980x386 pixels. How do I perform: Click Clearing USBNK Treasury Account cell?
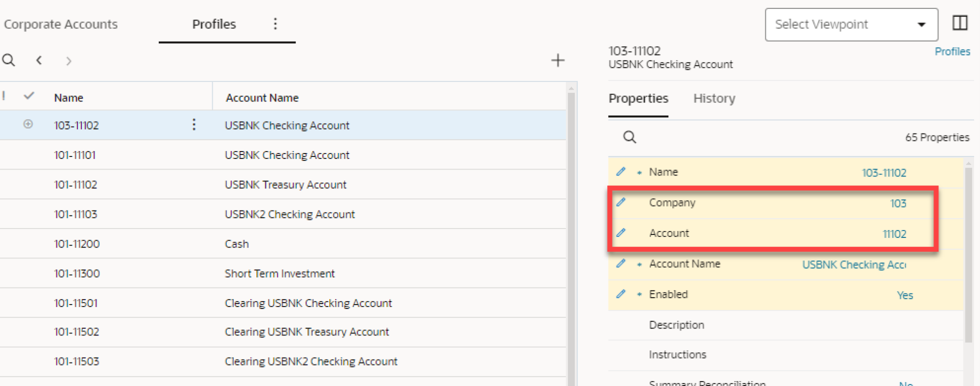[x=307, y=332]
